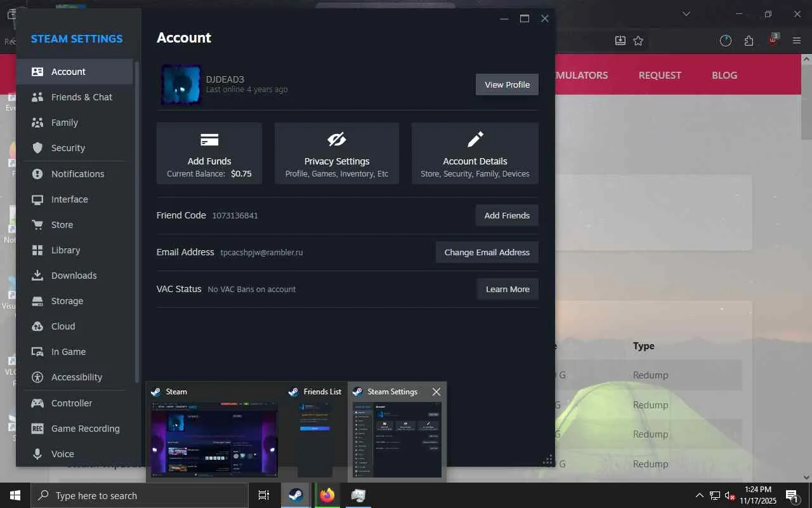Open Task View from taskbar
Image resolution: width=812 pixels, height=508 pixels.
[x=264, y=495]
